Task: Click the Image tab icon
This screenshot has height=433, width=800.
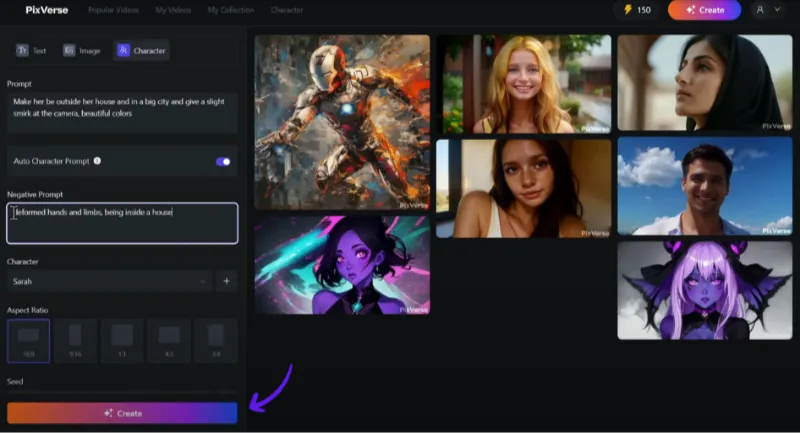Action: coord(69,50)
